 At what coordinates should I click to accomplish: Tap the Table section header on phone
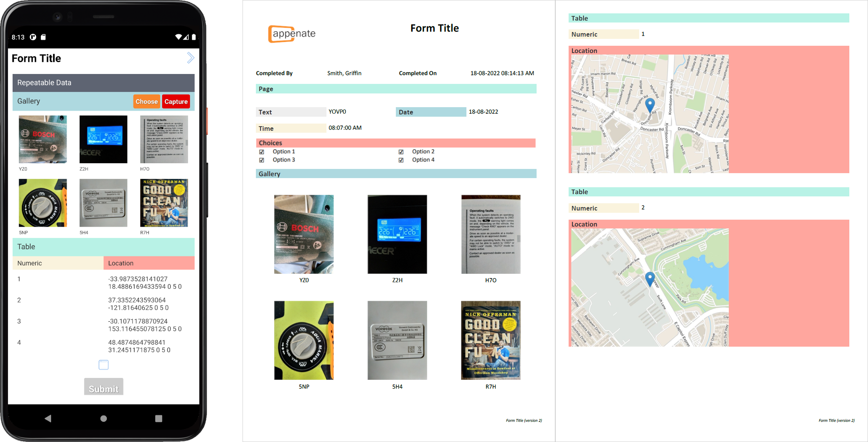point(103,247)
